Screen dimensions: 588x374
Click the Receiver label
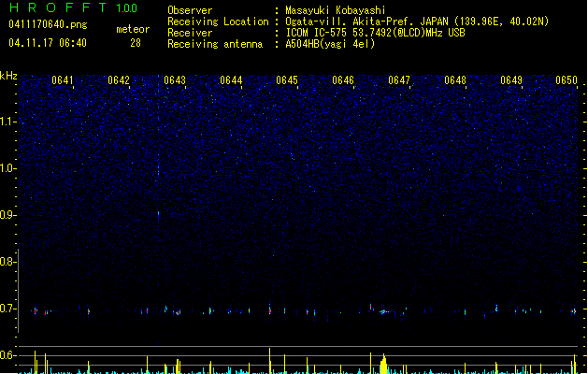[190, 33]
